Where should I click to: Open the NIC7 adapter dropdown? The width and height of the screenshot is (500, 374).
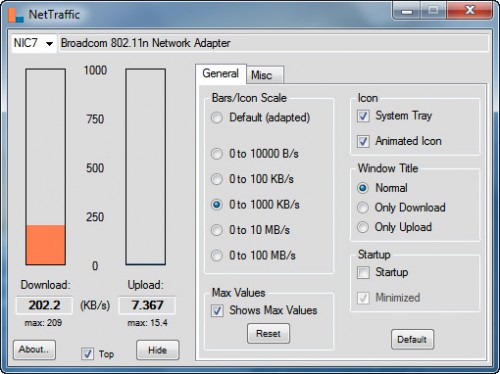point(34,43)
